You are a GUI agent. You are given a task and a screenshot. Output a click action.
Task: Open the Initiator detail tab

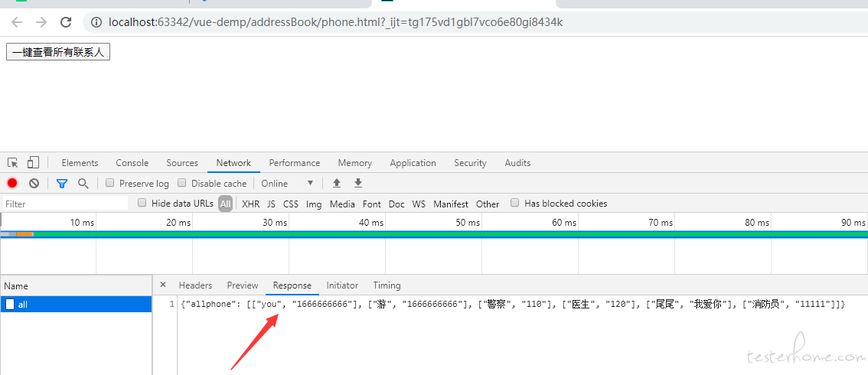(x=342, y=285)
